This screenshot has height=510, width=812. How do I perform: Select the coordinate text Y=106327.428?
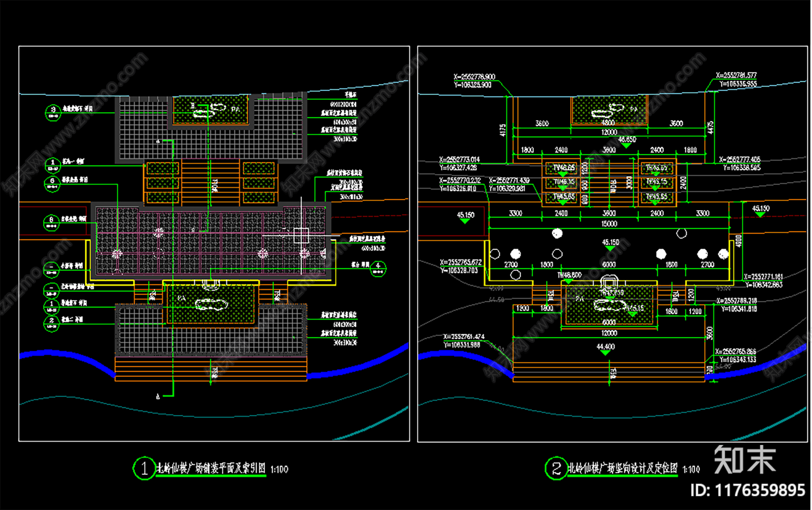[458, 167]
